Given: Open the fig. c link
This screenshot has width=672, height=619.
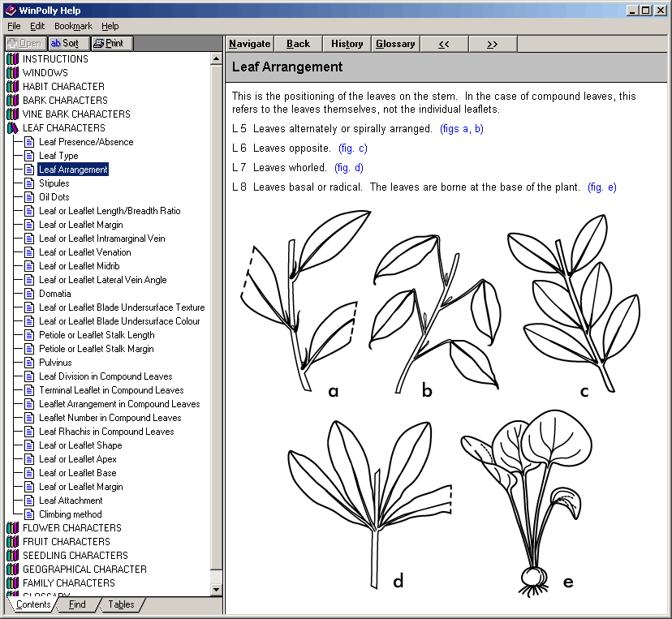Looking at the screenshot, I should [x=353, y=148].
